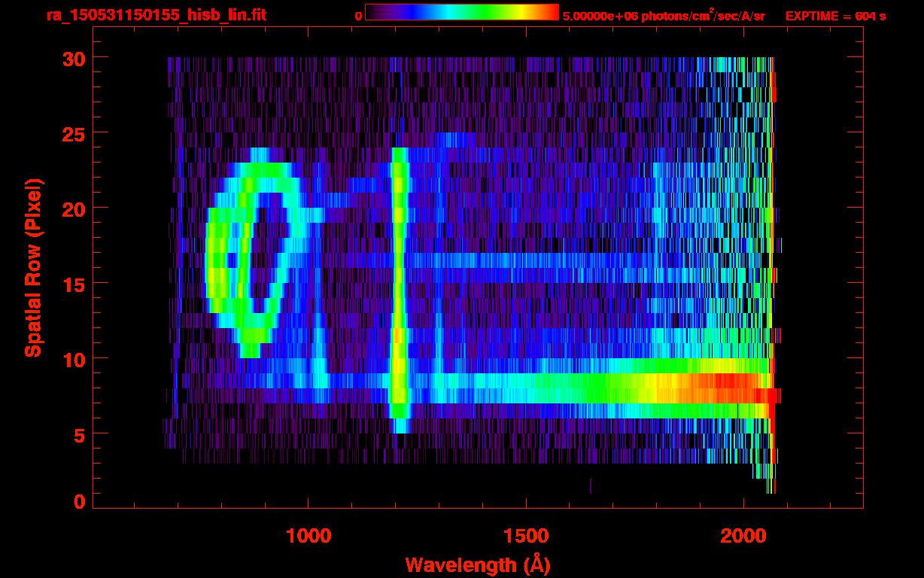Screen dimensions: 924x578
Task: Click the EXPTIME = 604 s text
Action: pos(835,16)
